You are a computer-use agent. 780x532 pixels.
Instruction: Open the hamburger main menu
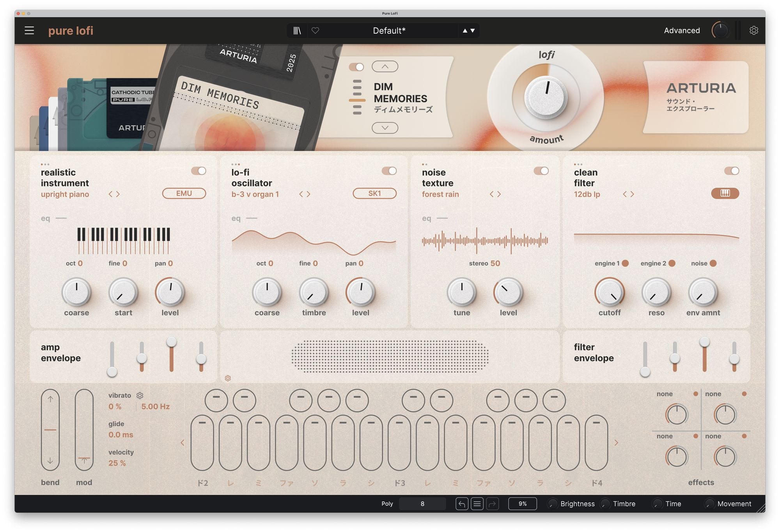(29, 30)
